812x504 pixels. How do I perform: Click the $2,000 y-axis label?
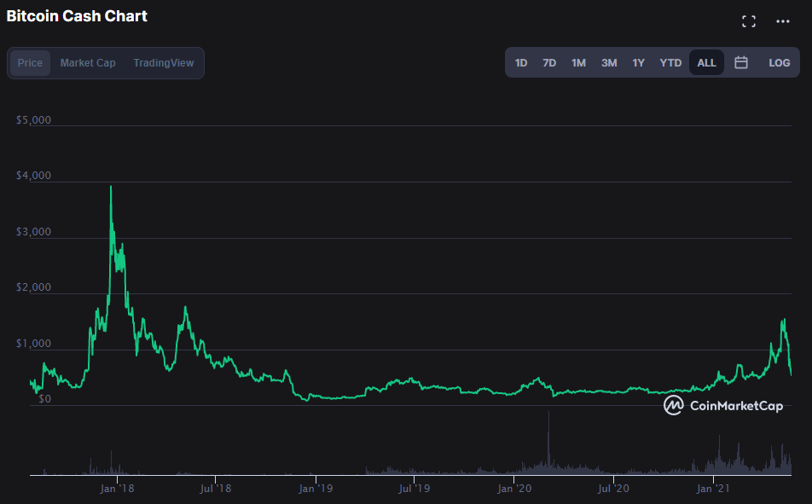click(33, 287)
